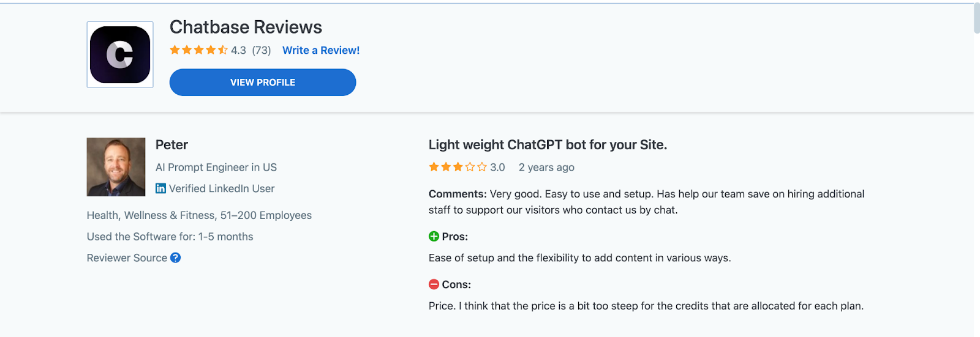Click the (73) review count

tap(262, 50)
